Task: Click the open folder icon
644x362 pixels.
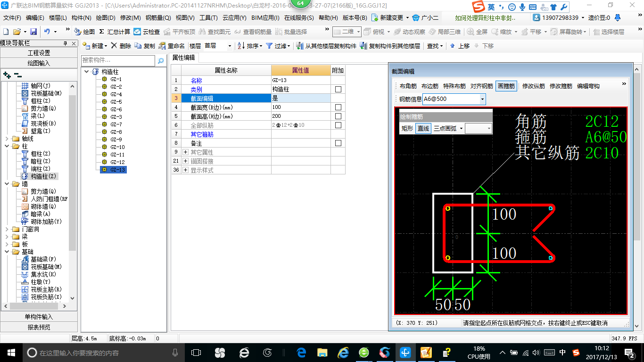Action: click(x=17, y=32)
